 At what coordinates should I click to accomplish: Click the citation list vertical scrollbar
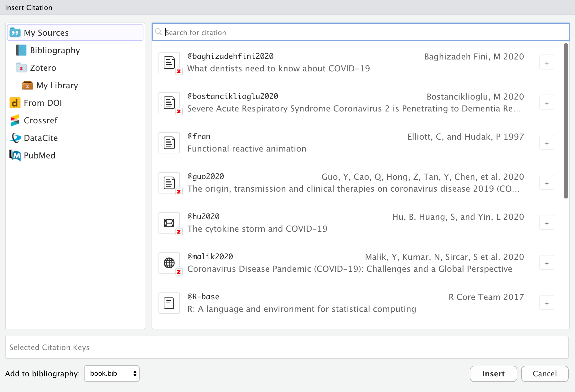tap(566, 121)
